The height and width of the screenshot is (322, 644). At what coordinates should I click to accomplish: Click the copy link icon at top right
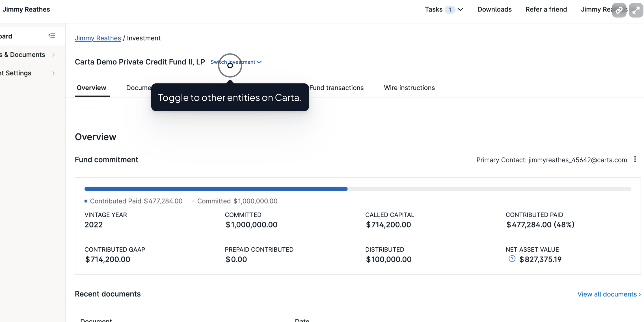pyautogui.click(x=619, y=10)
